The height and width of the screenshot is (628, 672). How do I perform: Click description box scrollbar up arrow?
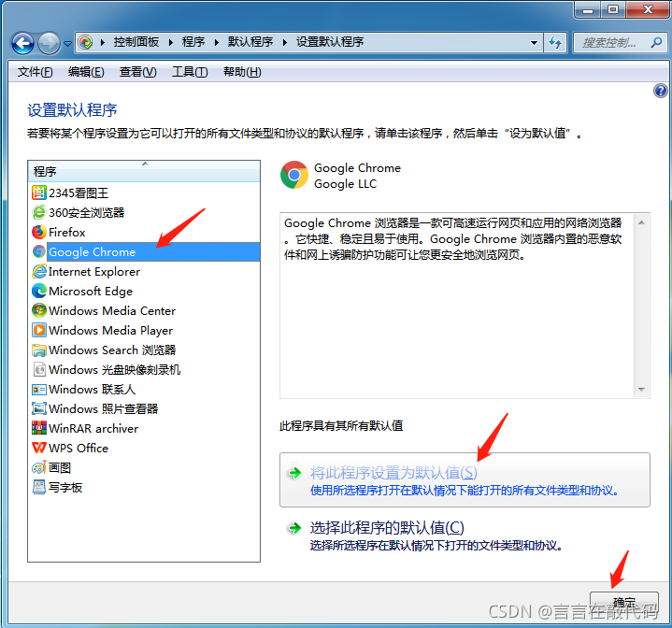click(641, 222)
